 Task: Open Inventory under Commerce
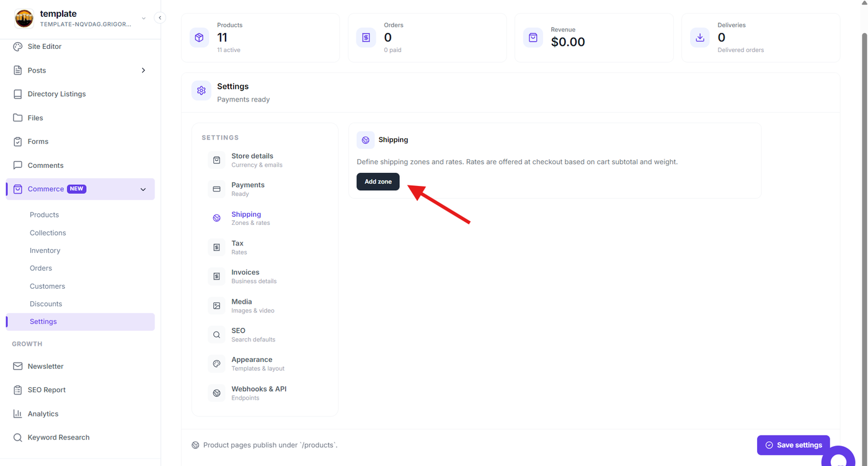coord(45,251)
